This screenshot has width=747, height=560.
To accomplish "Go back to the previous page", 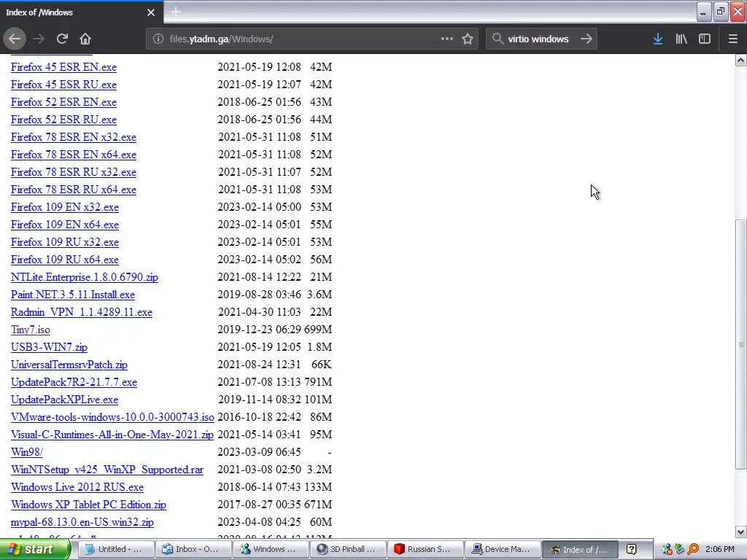I will pos(15,39).
